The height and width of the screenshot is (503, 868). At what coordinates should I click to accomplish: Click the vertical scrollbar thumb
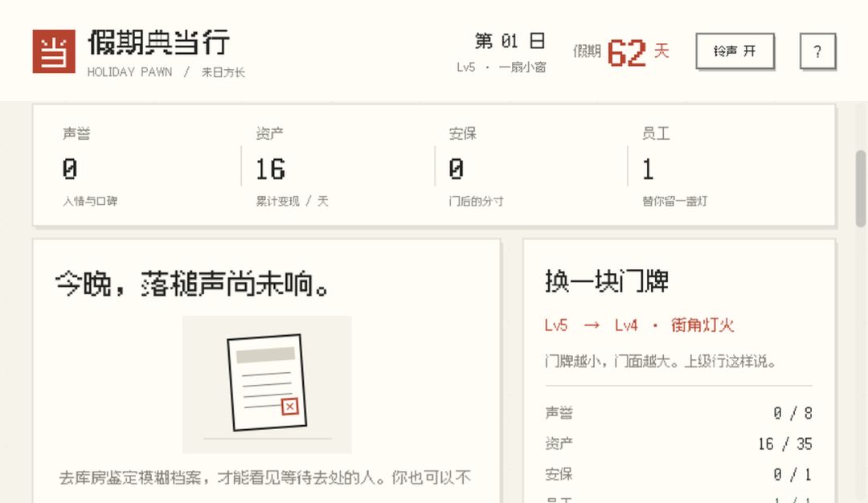[861, 189]
